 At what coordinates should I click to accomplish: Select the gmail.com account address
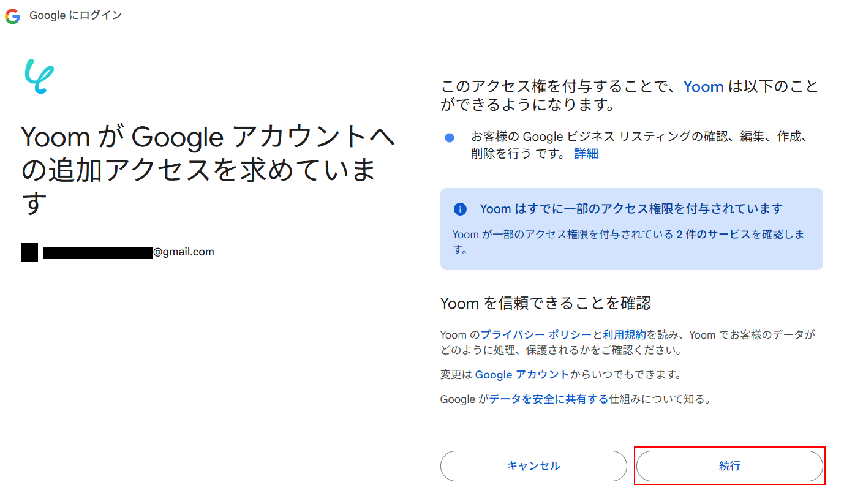128,252
